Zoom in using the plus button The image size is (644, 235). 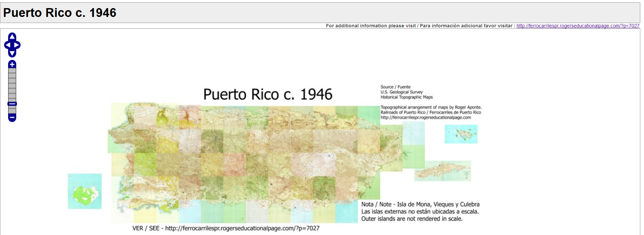pos(12,64)
